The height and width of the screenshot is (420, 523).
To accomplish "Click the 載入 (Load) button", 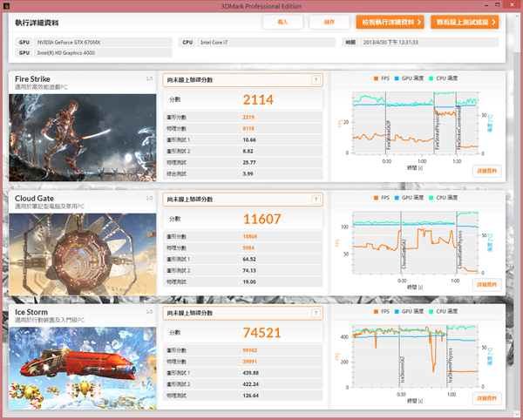I will [x=283, y=22].
